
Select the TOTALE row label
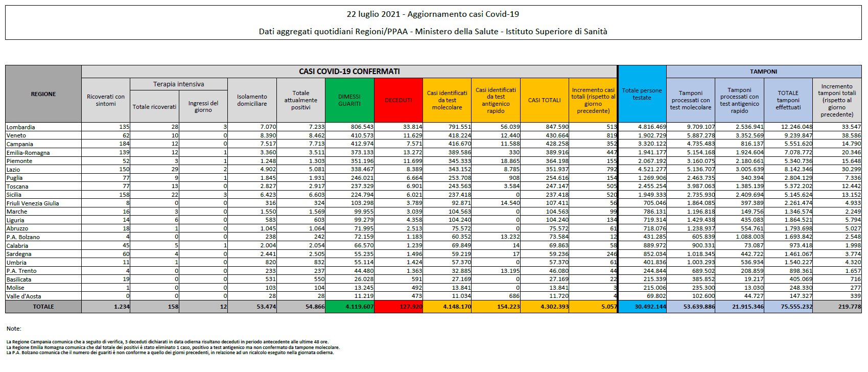click(43, 307)
